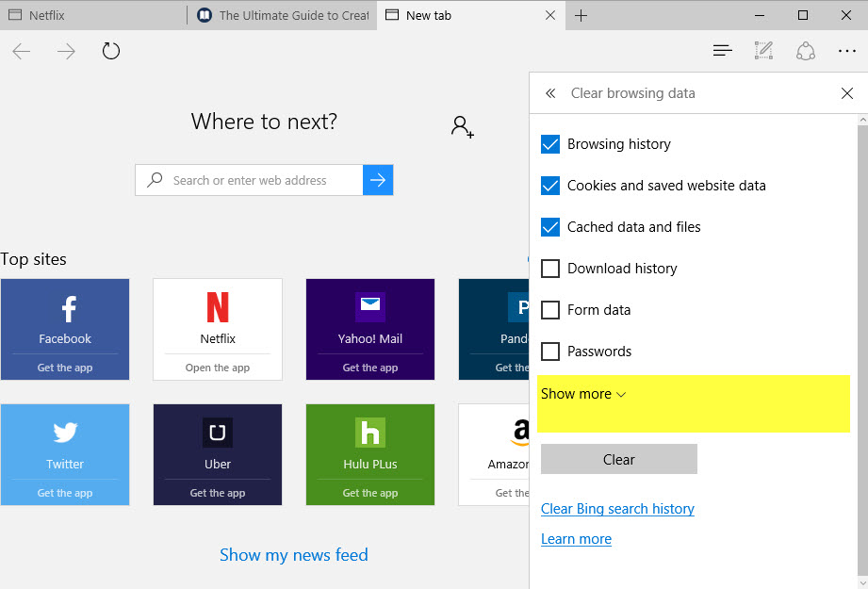
Task: Click the Uber logo icon
Action: (x=218, y=433)
